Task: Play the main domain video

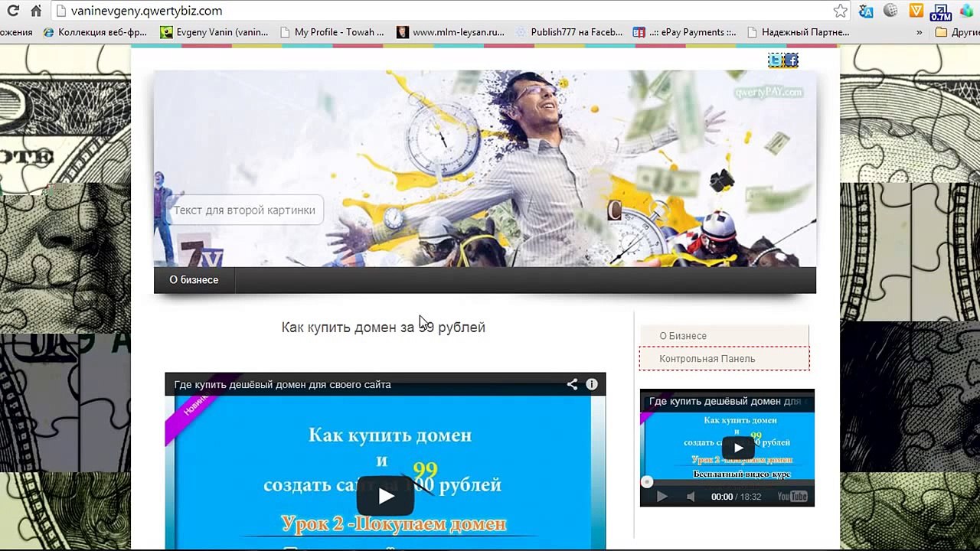Action: coord(385,496)
